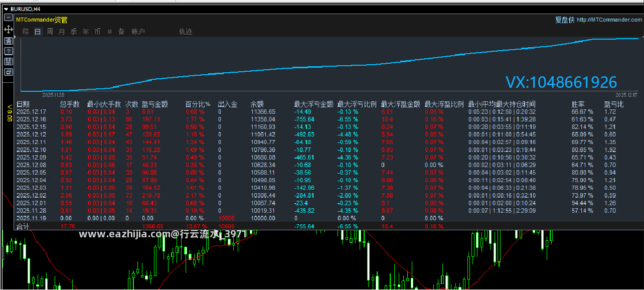Click the 出入金 column header
The width and height of the screenshot is (644, 290).
(228, 104)
